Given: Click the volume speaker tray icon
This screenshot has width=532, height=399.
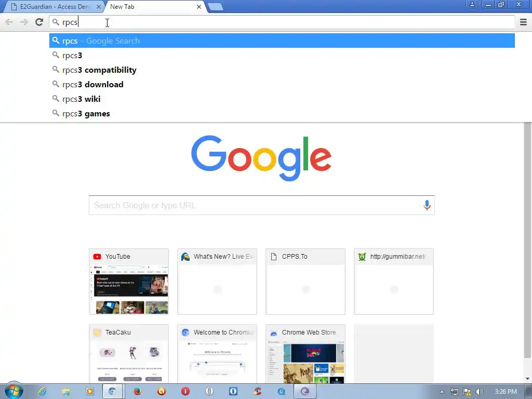Looking at the screenshot, I should (x=479, y=392).
